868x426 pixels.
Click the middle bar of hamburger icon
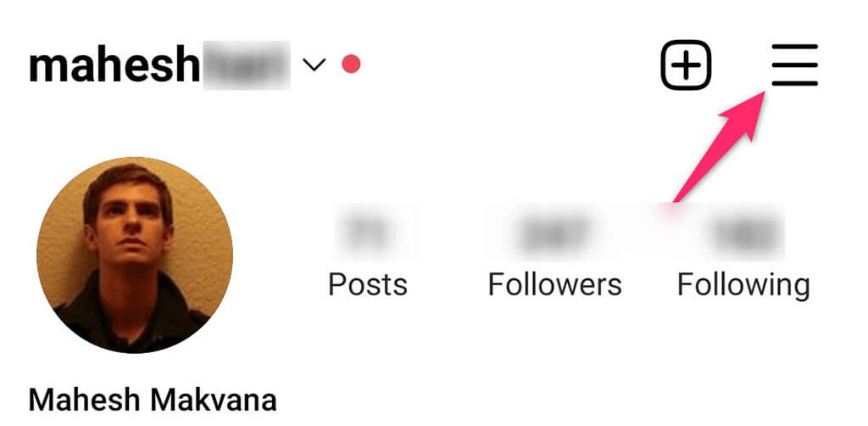coord(794,64)
